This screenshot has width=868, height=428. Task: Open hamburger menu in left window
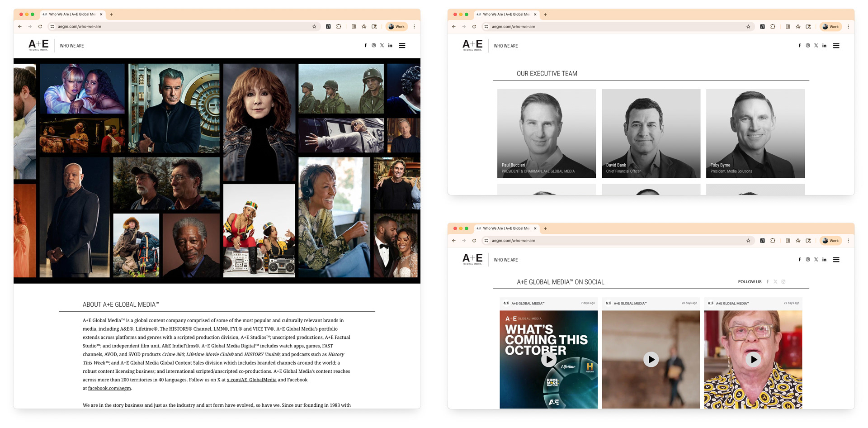coord(402,46)
